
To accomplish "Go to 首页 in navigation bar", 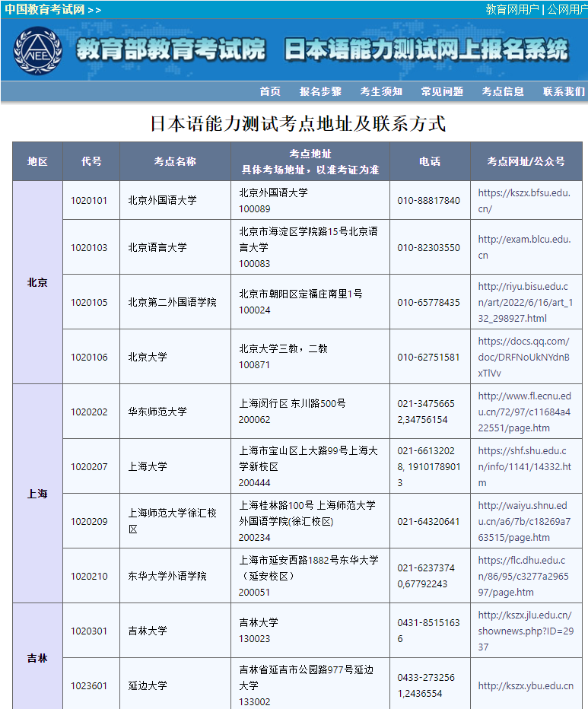I will [x=270, y=92].
